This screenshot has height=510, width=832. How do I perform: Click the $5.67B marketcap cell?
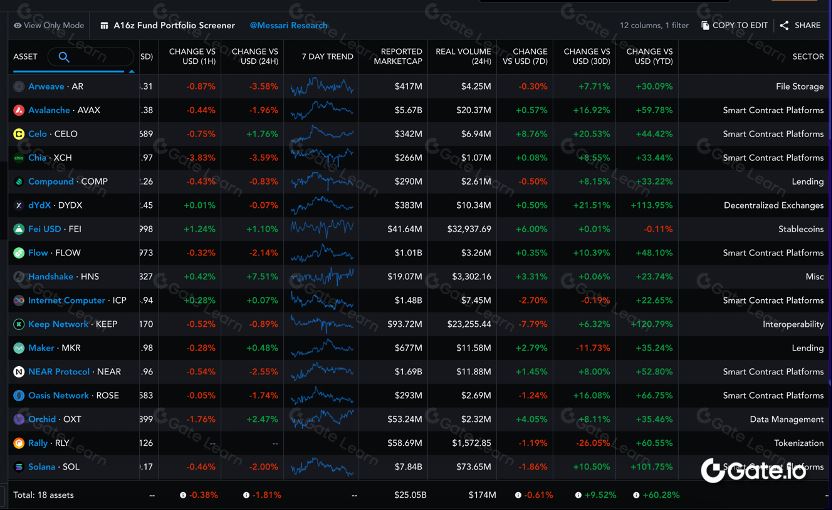tap(409, 110)
